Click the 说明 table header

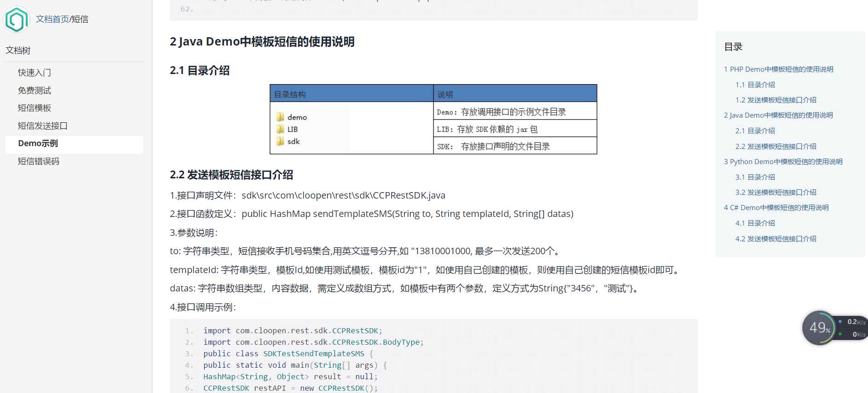point(515,94)
